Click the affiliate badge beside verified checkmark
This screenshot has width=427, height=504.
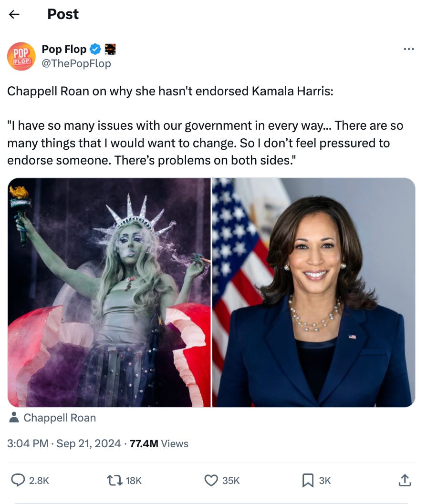click(x=110, y=49)
